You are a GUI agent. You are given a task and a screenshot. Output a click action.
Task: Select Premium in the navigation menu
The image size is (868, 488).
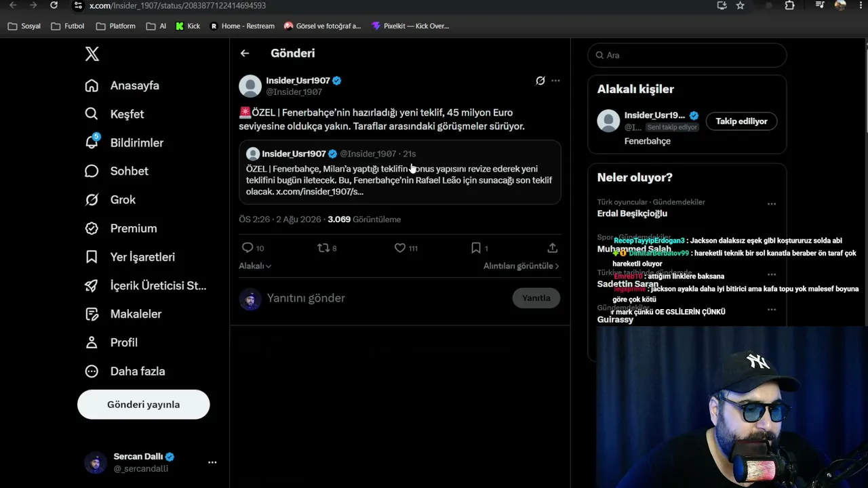pyautogui.click(x=134, y=228)
